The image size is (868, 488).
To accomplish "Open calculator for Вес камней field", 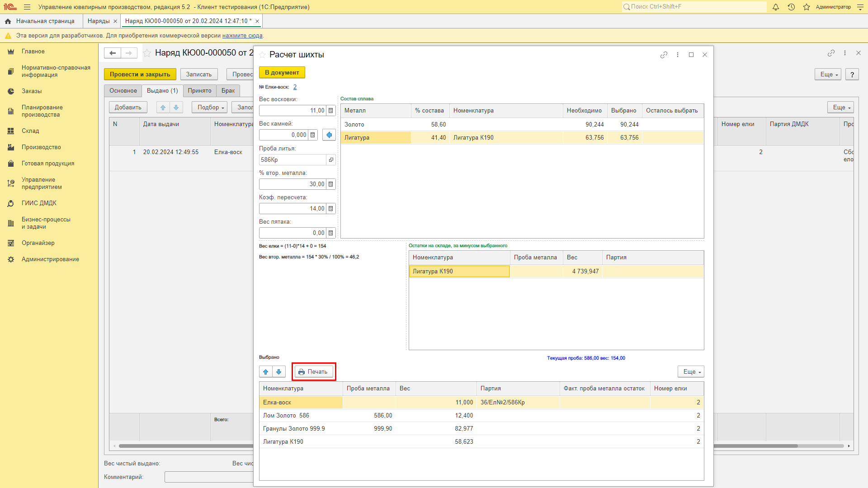I will pos(313,135).
